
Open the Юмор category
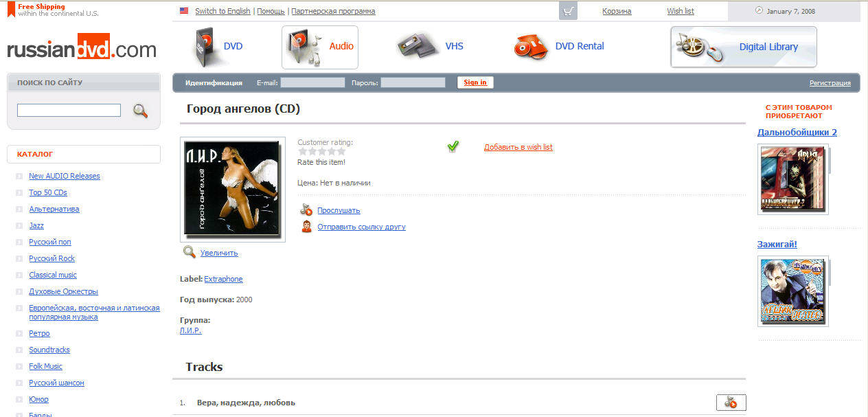38,399
